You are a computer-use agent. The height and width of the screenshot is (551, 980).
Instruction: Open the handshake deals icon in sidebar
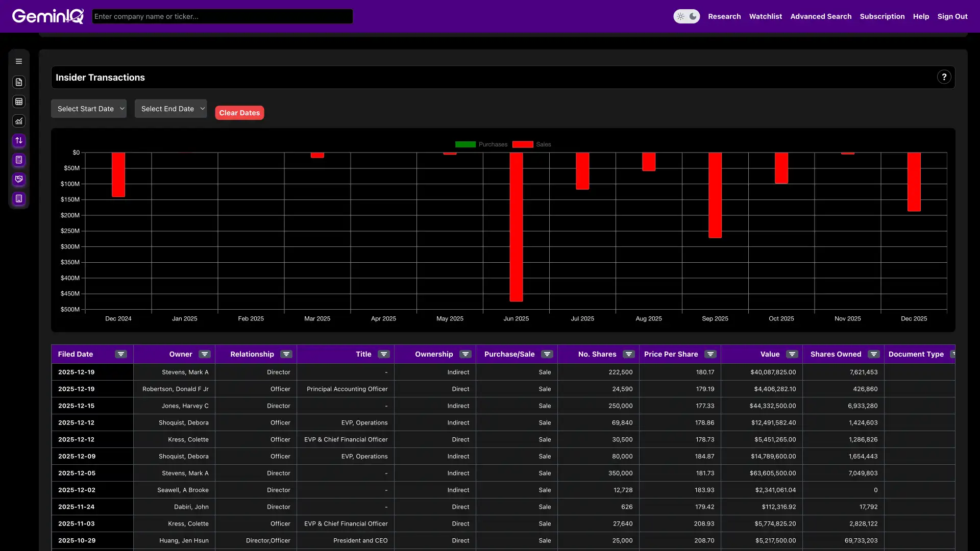point(19,179)
